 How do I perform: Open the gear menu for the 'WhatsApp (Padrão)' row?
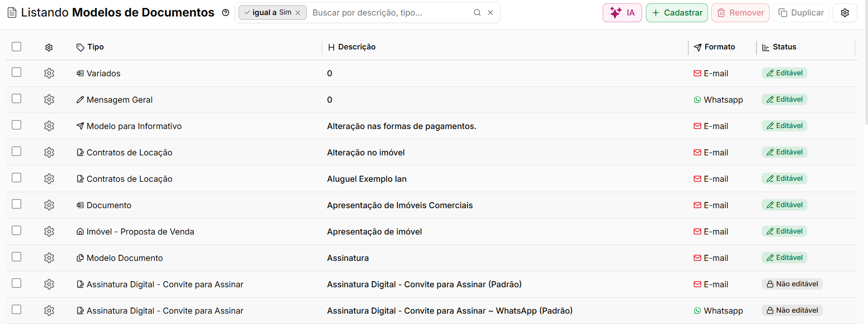tap(49, 311)
